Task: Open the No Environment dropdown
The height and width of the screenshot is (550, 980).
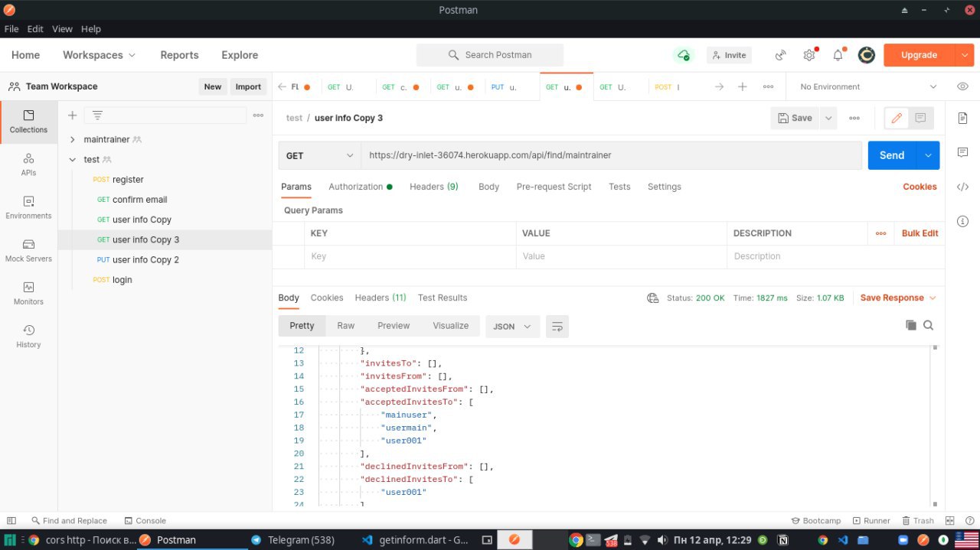Action: tap(867, 86)
